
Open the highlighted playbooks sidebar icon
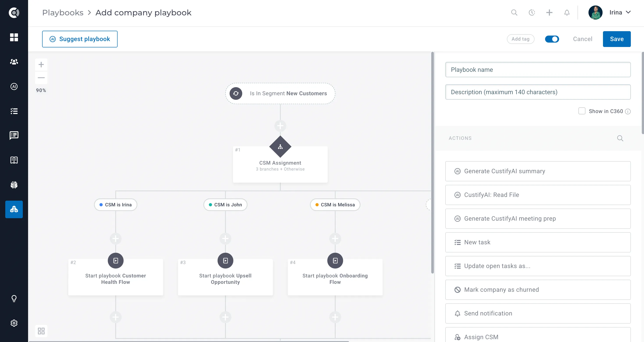click(14, 209)
